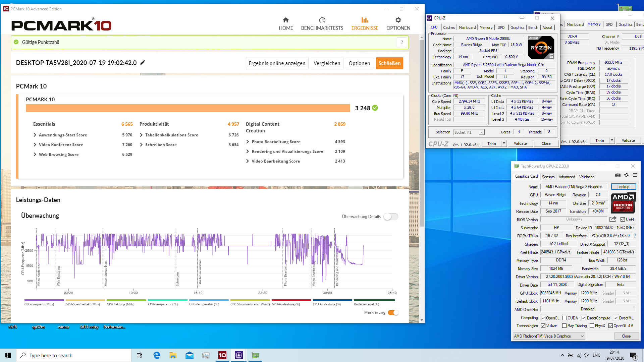Click the Vergleichen button

point(327,63)
